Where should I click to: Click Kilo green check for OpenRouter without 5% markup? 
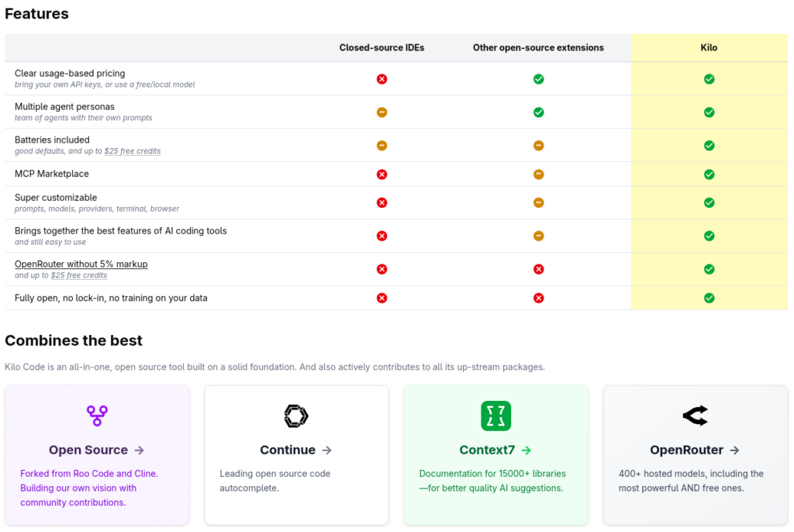coord(709,269)
